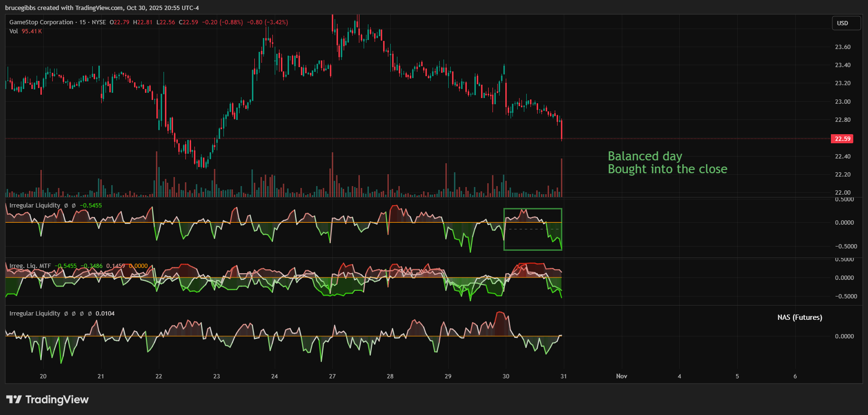This screenshot has width=868, height=415.
Task: Click the green -0.5455 value in top indicator
Action: coord(91,206)
